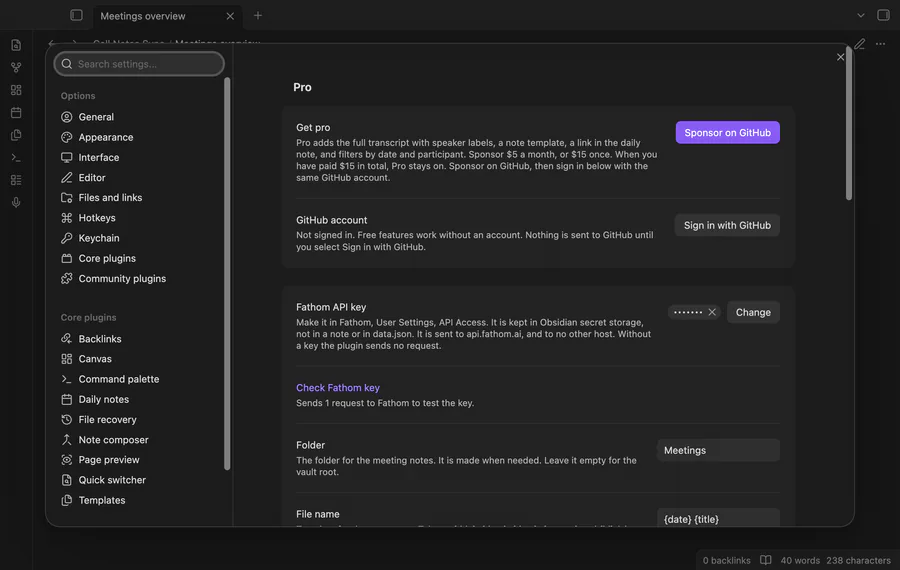Open the more options three-dot menu
This screenshot has width=900, height=570.
coord(880,44)
